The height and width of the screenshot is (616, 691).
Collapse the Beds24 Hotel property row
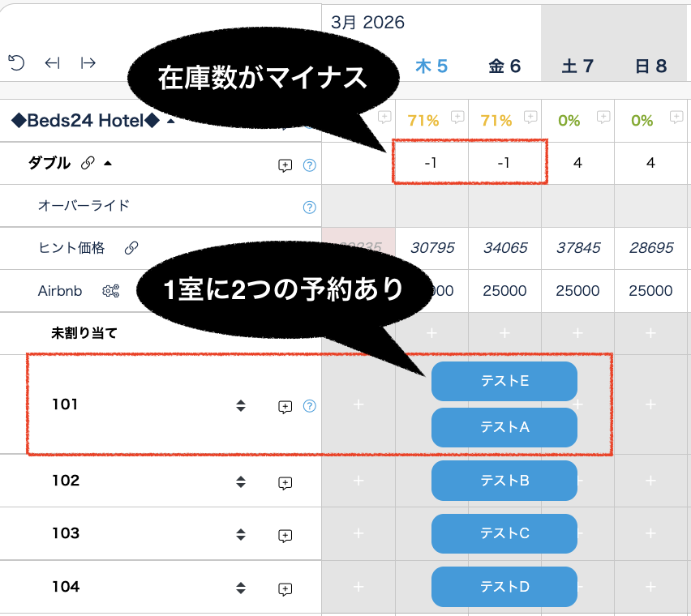171,122
